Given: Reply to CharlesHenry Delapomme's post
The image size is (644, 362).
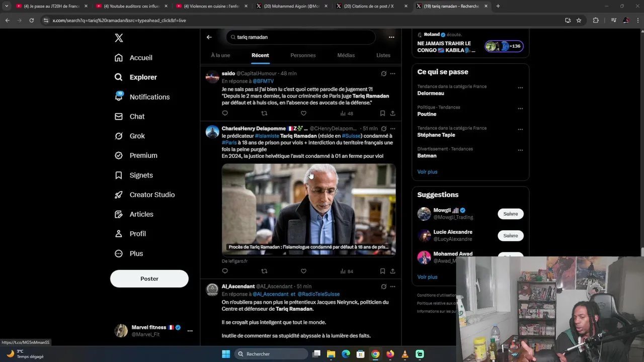Looking at the screenshot, I should click(x=225, y=271).
